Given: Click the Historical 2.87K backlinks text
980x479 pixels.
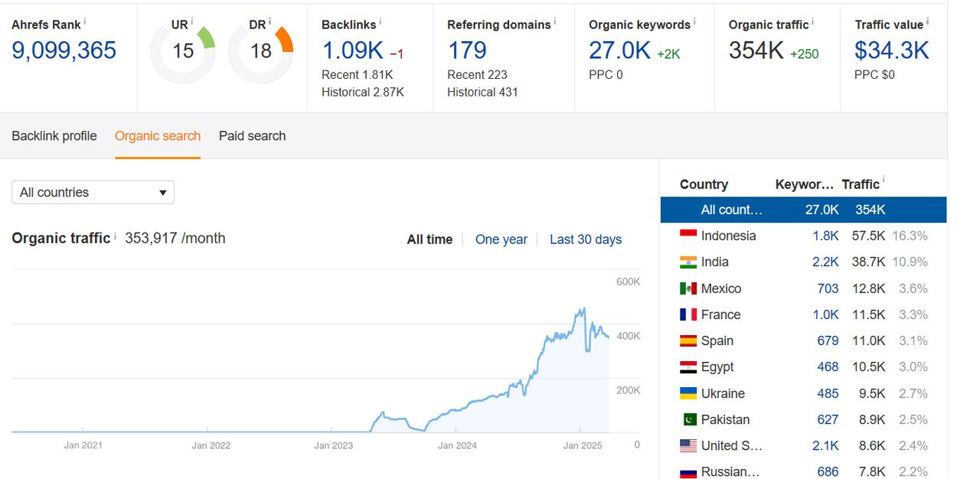Looking at the screenshot, I should (363, 92).
